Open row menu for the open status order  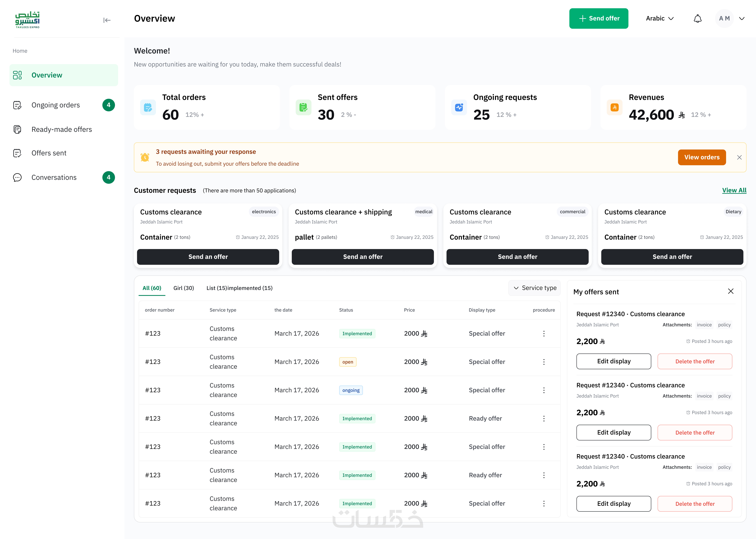[544, 362]
